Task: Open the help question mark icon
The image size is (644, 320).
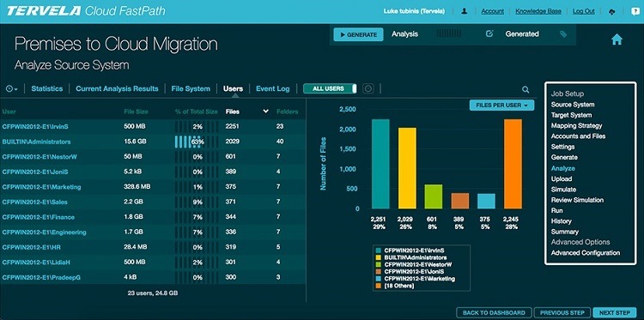Action: click(635, 12)
